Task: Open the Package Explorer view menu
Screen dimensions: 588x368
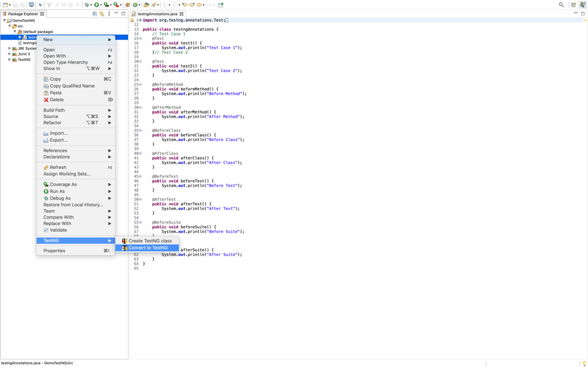Action: 109,14
